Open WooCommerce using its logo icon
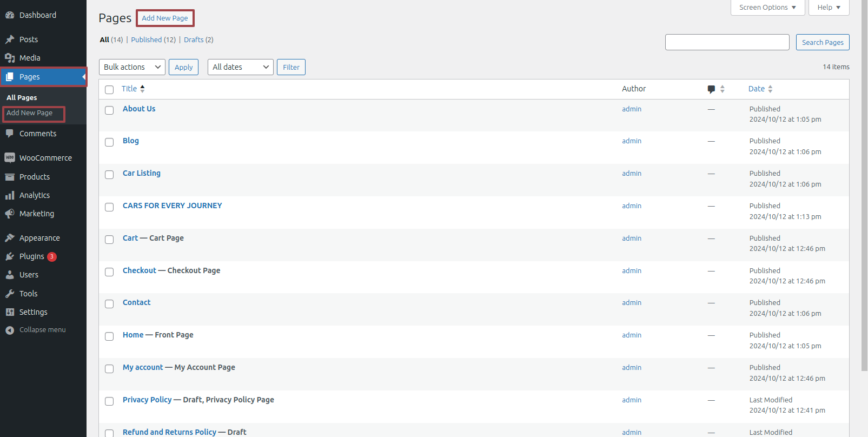This screenshot has height=437, width=868. pos(10,158)
